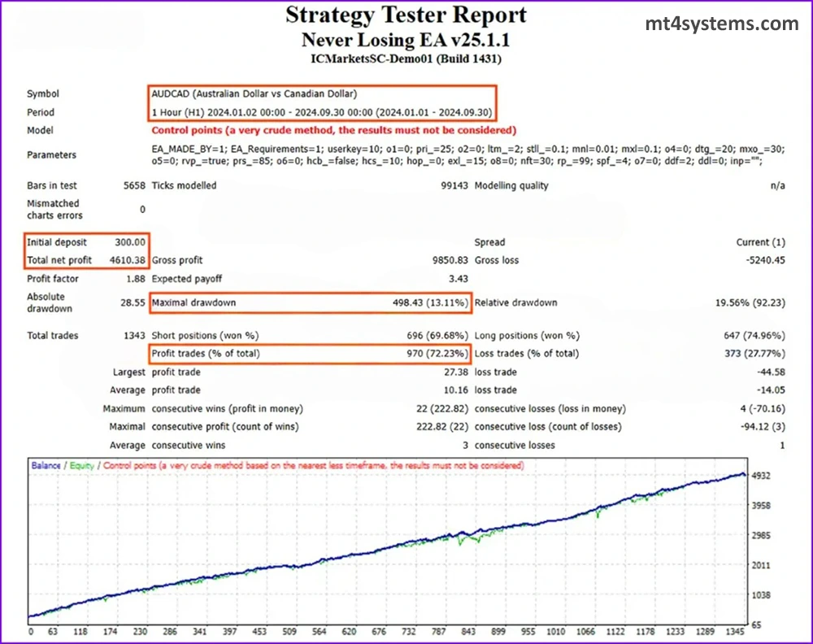813x644 pixels.
Task: Select the 1 Hour (H1) period value
Action: (321, 112)
